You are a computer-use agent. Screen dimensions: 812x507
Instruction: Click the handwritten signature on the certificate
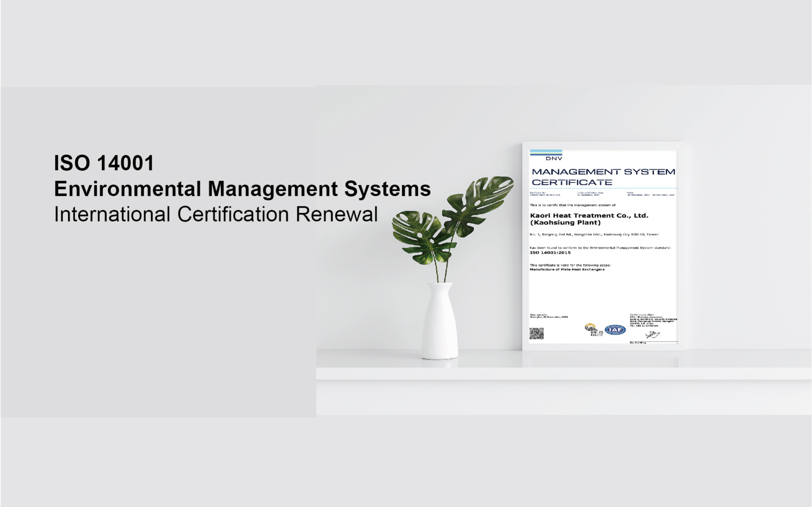pos(653,335)
